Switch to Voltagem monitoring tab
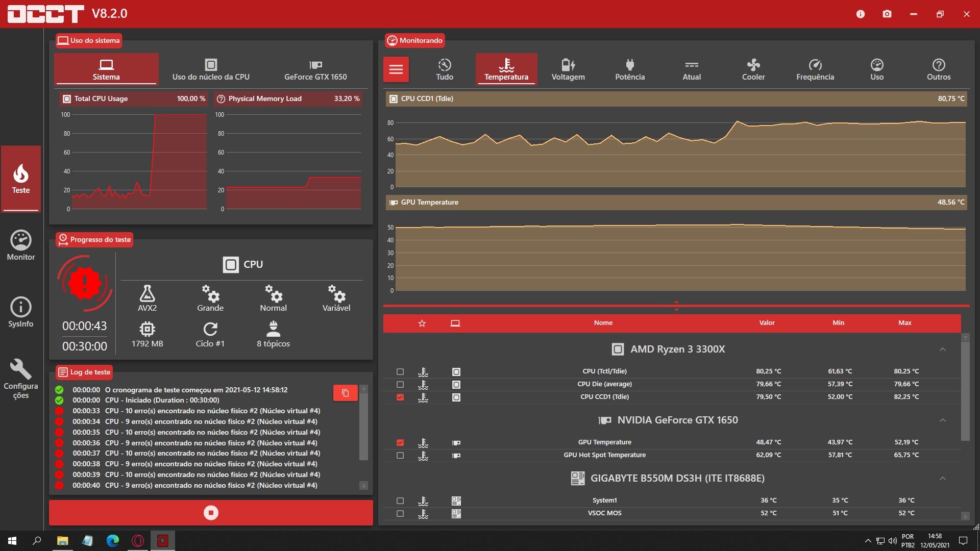The image size is (980, 551). 568,69
